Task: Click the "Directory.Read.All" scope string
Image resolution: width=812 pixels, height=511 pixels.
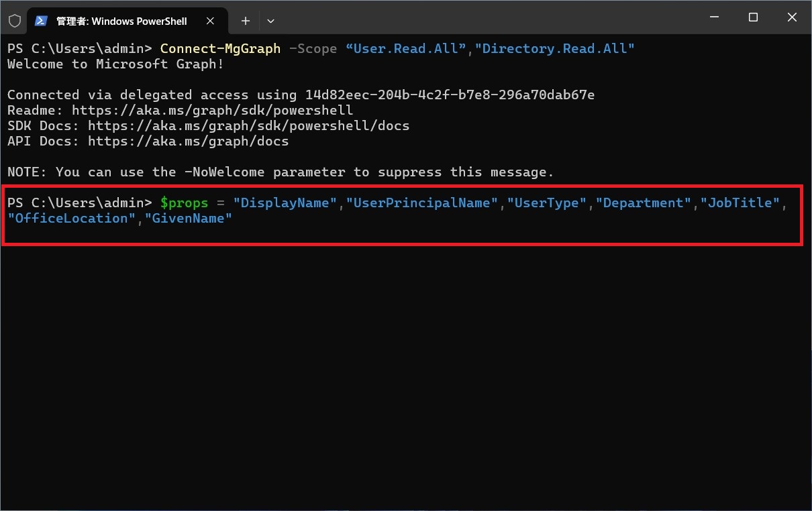Action: coord(554,48)
